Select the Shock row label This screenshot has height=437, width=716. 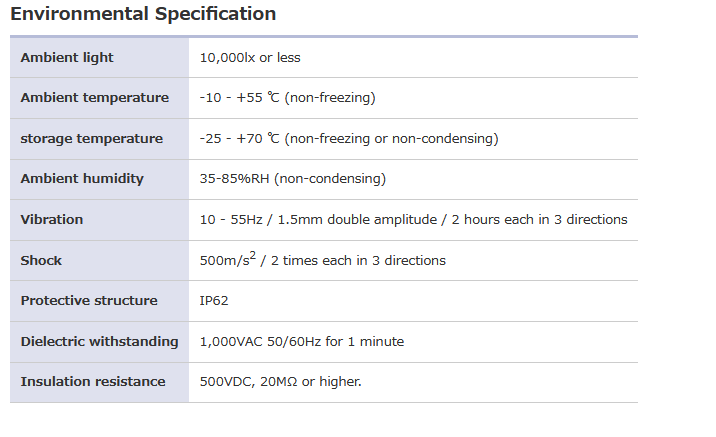click(41, 261)
